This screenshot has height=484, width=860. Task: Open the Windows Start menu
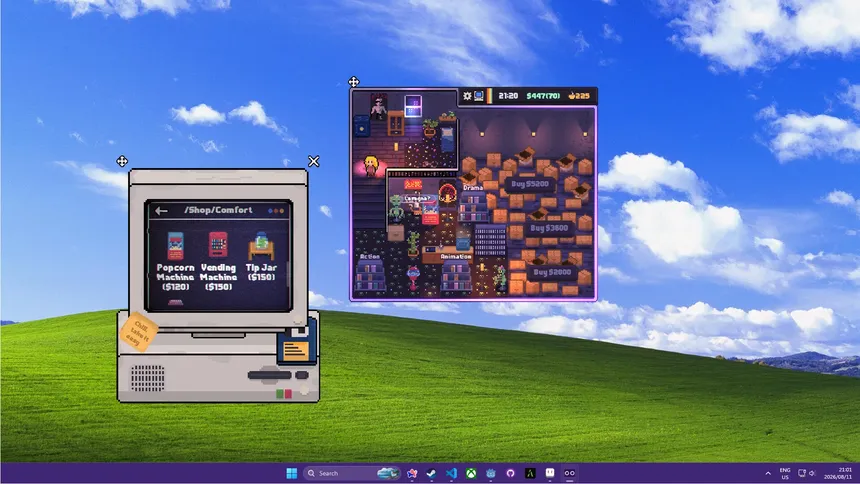point(292,473)
